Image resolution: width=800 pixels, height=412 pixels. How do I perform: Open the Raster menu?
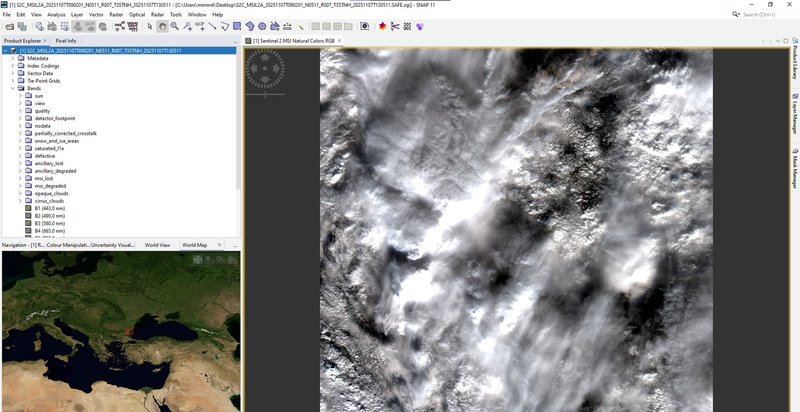(x=116, y=15)
